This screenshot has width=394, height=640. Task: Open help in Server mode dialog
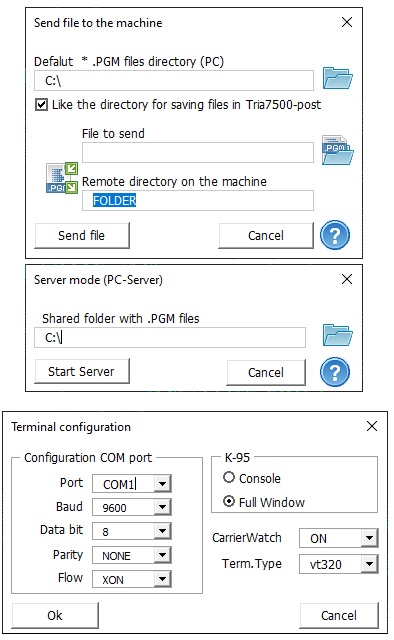(x=335, y=372)
